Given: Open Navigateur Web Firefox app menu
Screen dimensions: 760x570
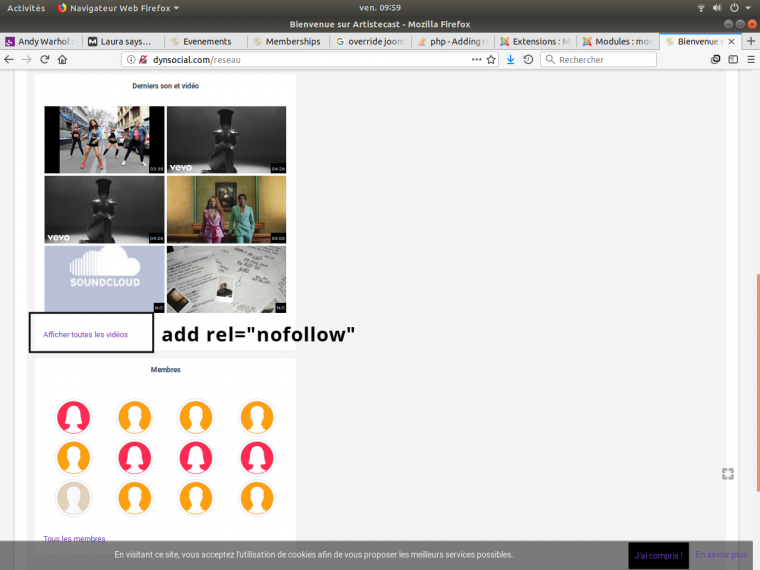Looking at the screenshot, I should click(118, 8).
